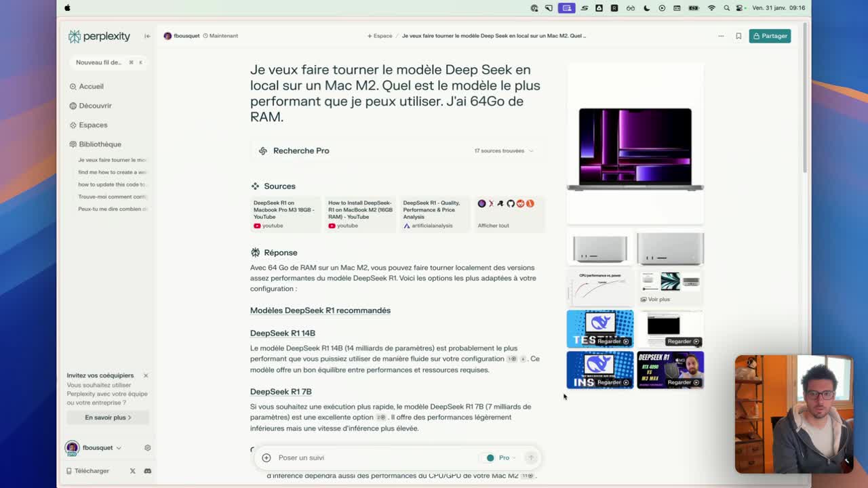Start a new thread via Nouveau fil de...
The height and width of the screenshot is (488, 868).
108,62
